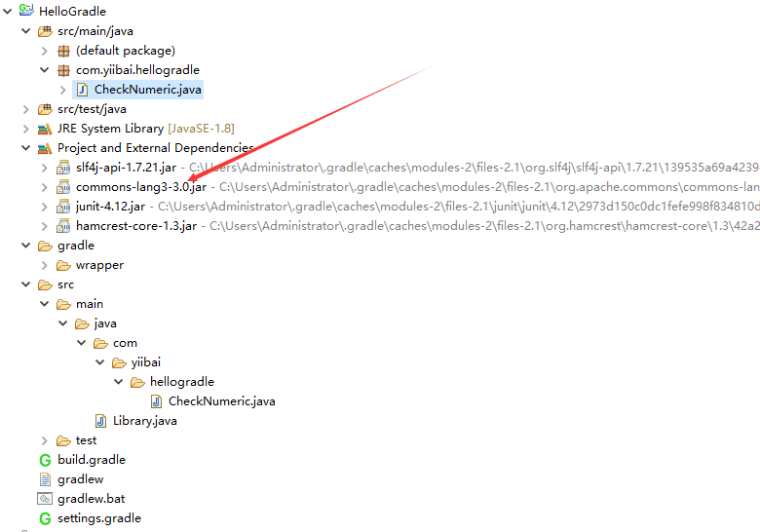Image resolution: width=760 pixels, height=532 pixels.
Task: Select the slf4j-api-1.7.21.jar label
Action: tap(126, 168)
